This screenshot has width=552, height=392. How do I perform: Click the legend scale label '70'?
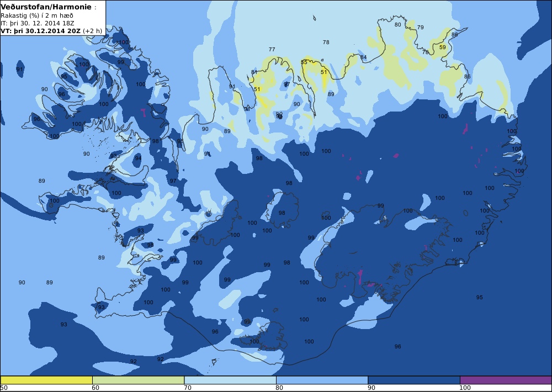pos(187,388)
